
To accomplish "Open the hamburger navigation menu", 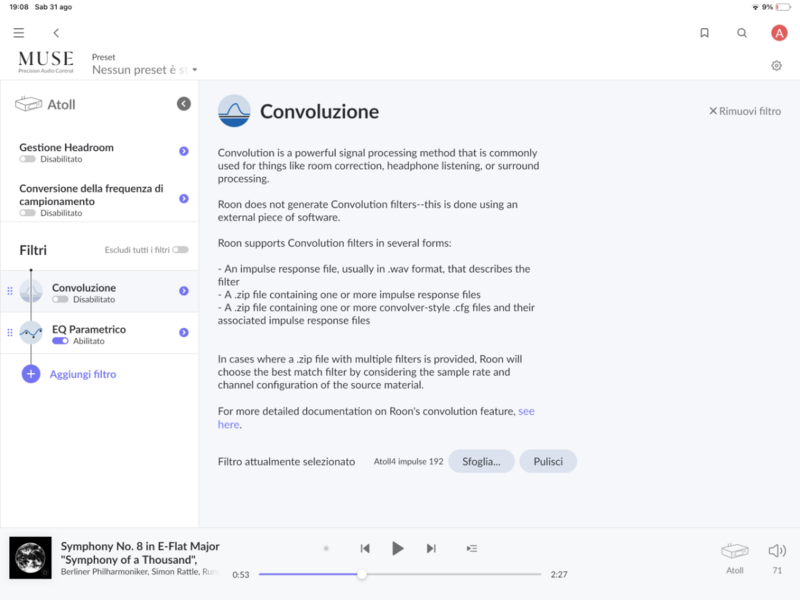I will pyautogui.click(x=18, y=33).
